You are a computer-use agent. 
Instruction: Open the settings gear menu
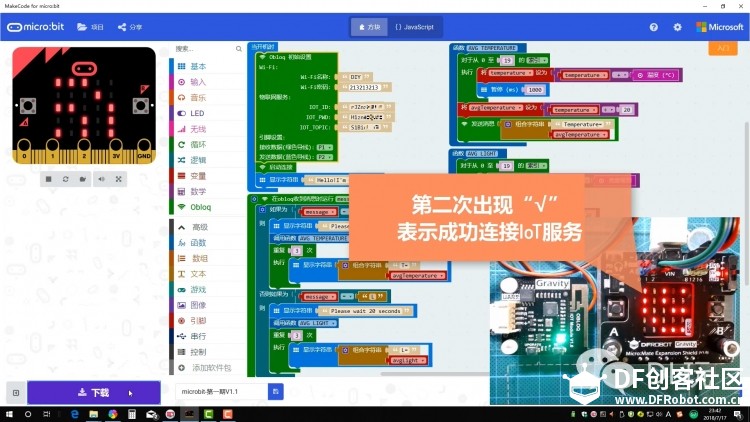click(677, 27)
